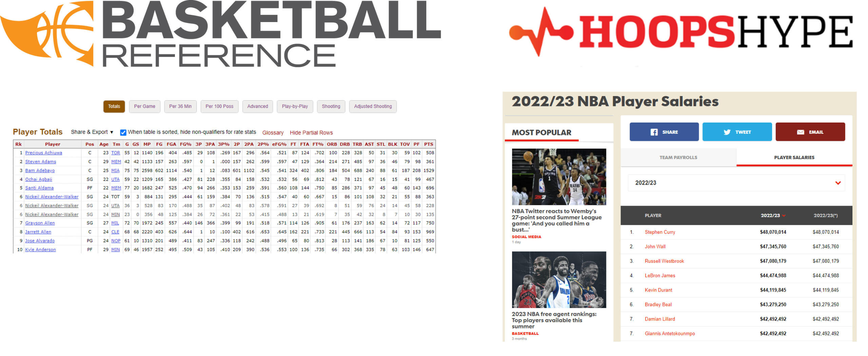Click the Facebook Share button

tap(664, 132)
